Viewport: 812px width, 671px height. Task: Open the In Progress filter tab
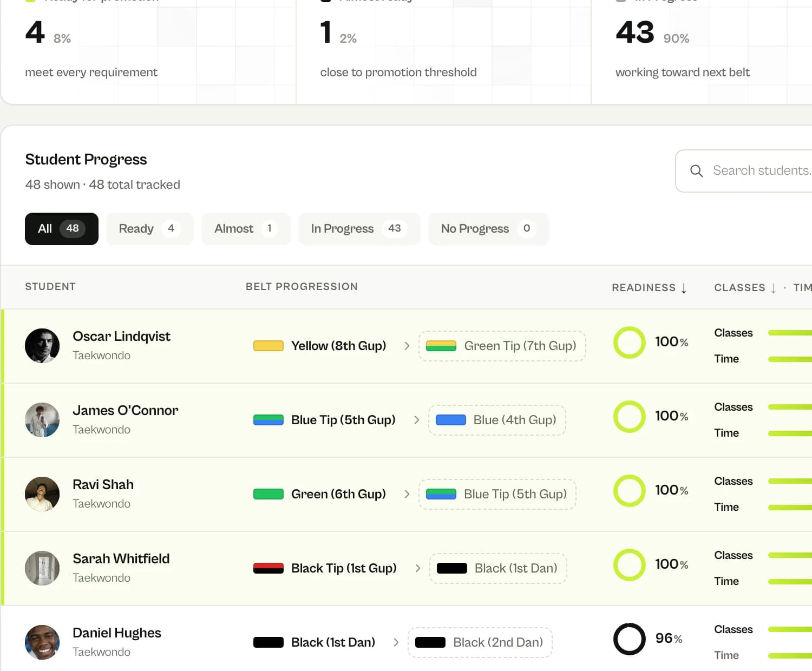pyautogui.click(x=359, y=229)
